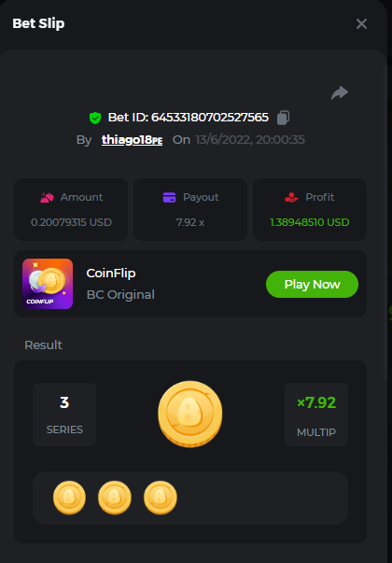Click the CoinFlip game title
This screenshot has height=563, width=392.
coord(111,274)
